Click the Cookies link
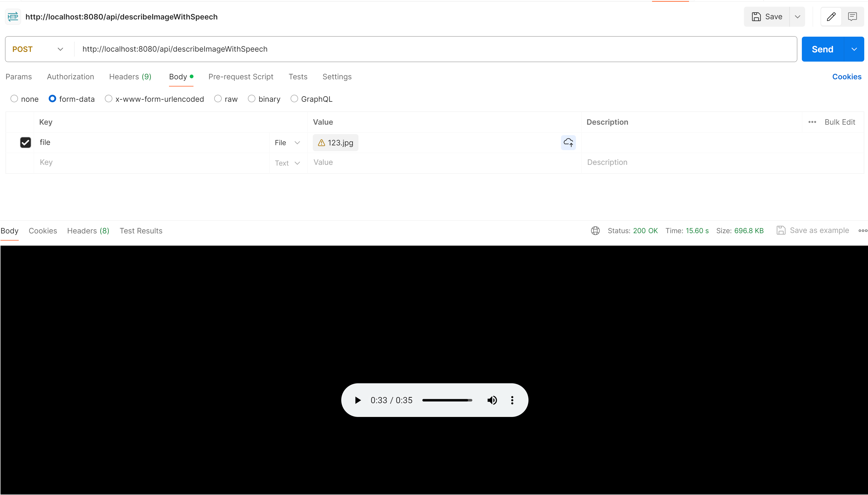 (847, 77)
